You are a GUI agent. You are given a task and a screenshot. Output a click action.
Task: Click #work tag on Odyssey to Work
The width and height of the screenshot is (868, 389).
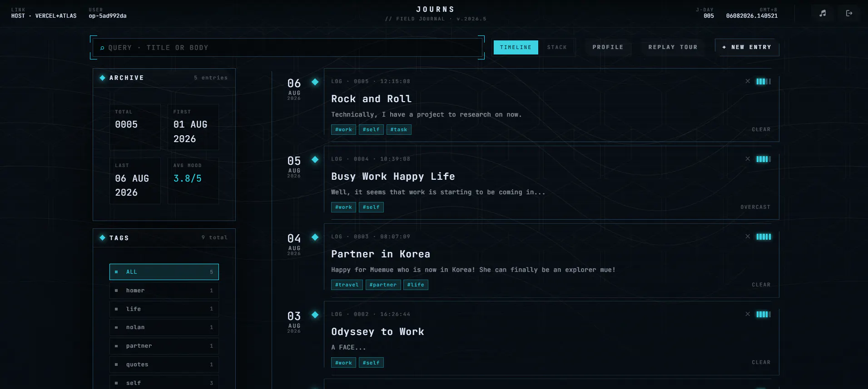tap(343, 363)
